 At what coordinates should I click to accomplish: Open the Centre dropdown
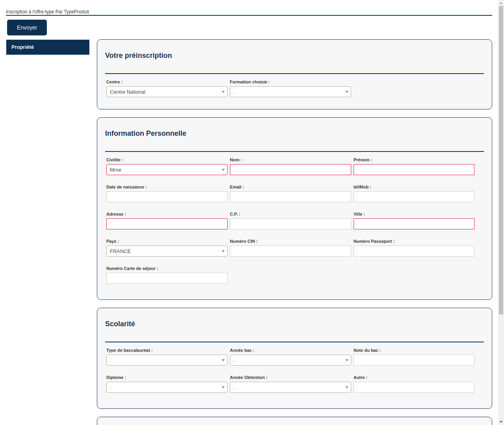point(167,92)
